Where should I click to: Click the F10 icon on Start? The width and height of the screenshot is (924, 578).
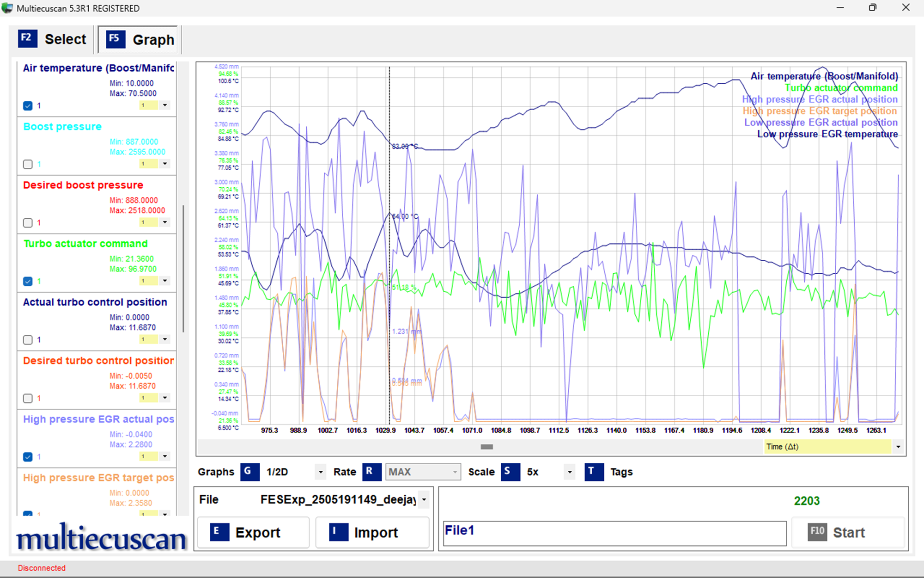[x=817, y=532]
